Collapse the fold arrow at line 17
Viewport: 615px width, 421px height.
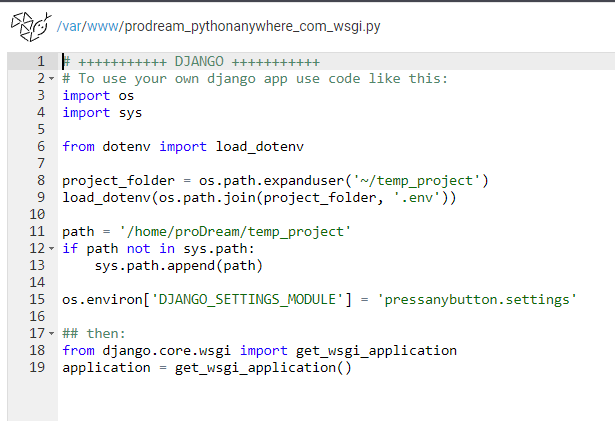[x=51, y=334]
